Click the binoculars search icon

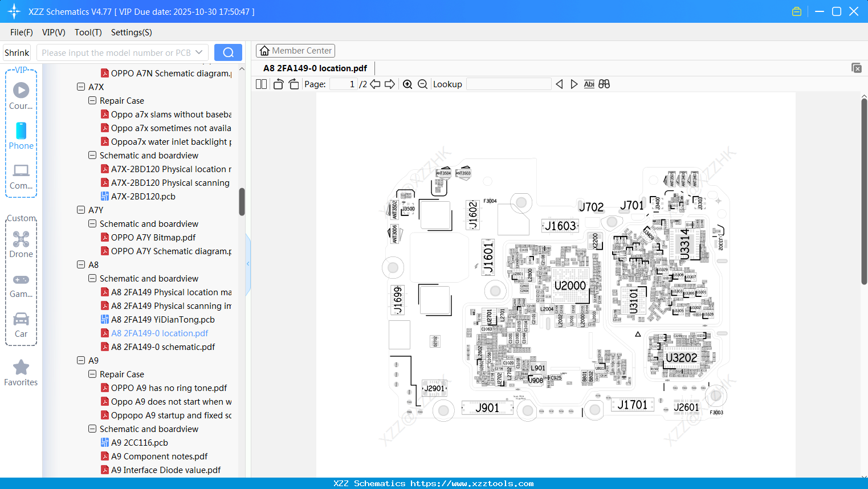coord(604,84)
